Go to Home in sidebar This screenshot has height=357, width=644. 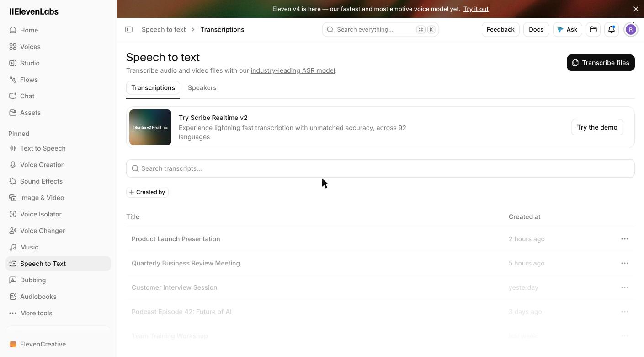coord(58,30)
